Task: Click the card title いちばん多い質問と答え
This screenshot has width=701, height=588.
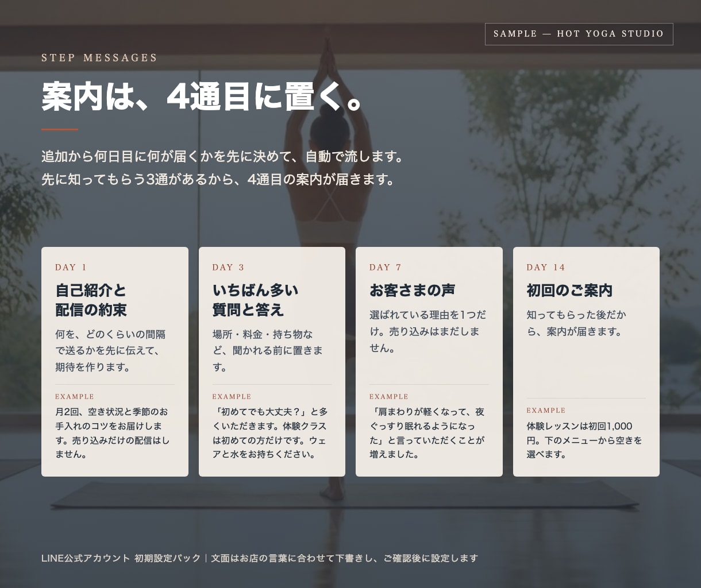Action: [256, 300]
